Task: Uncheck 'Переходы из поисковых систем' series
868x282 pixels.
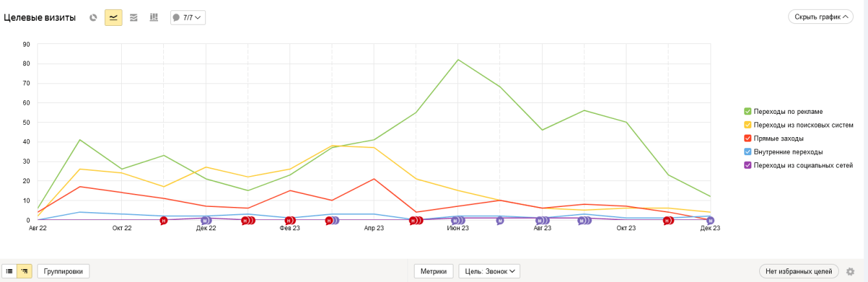Action: pyautogui.click(x=748, y=125)
